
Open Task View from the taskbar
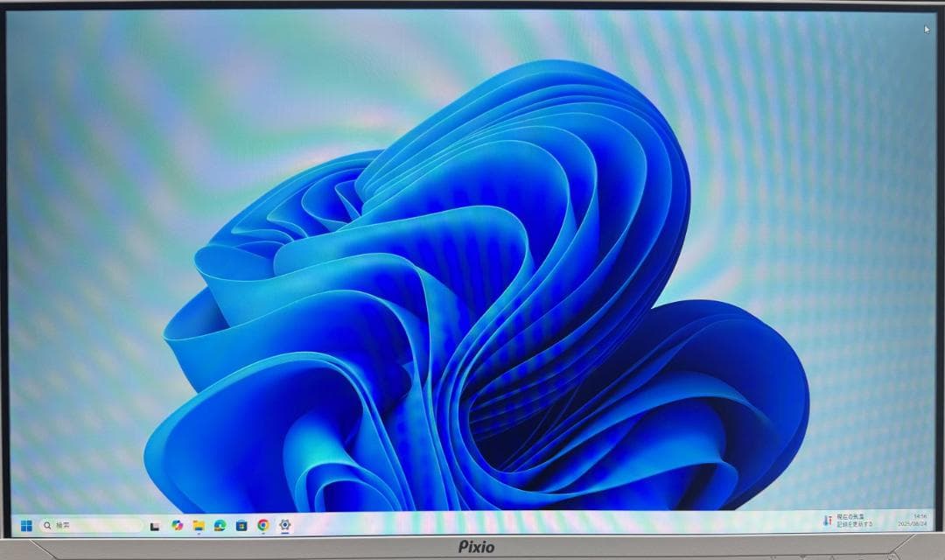(x=155, y=526)
